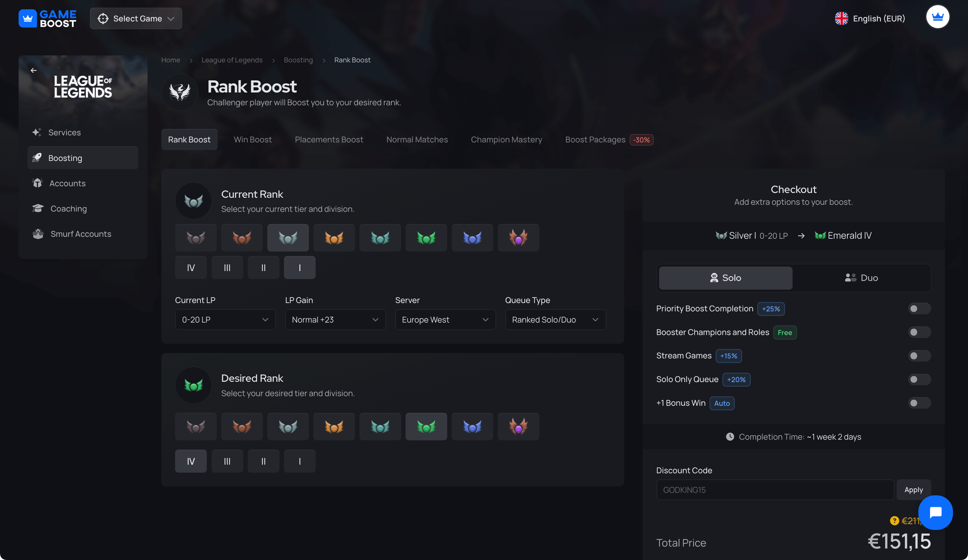Viewport: 968px width, 560px height.
Task: Select the Gold rank icon in Current Rank
Action: coord(333,237)
